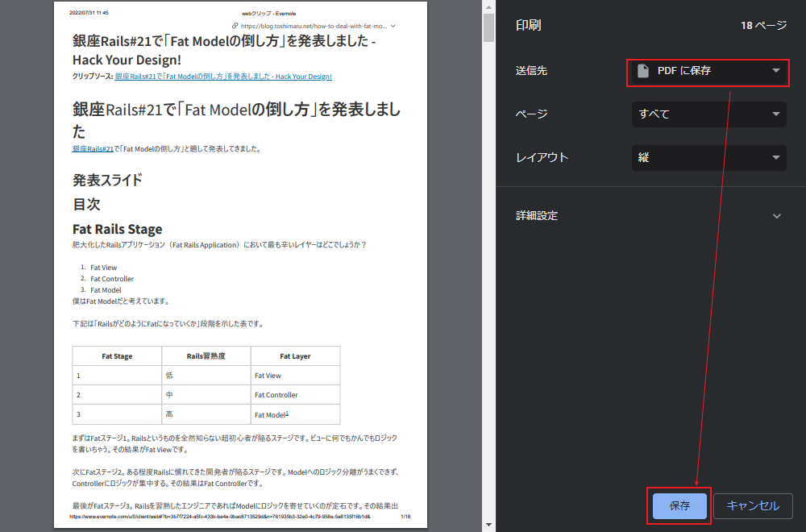Viewport: 806px width, 532px height.
Task: Click the レイアウト label
Action: 542,157
